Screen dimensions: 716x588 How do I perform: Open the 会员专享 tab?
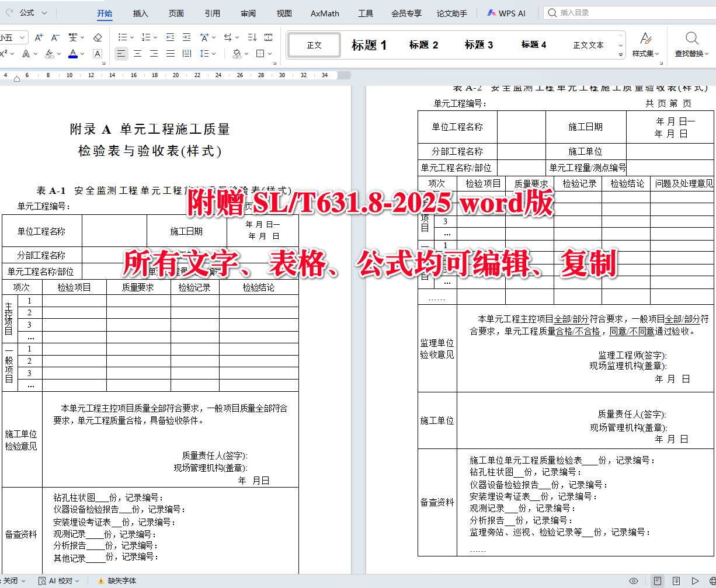coord(406,13)
